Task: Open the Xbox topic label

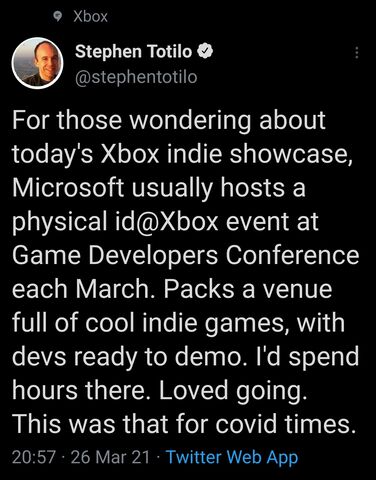Action: (x=90, y=16)
